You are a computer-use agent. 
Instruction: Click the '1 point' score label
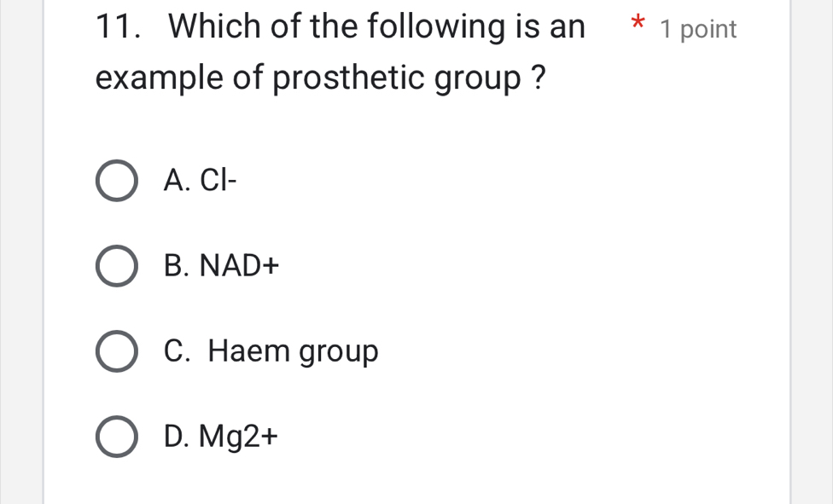(698, 28)
